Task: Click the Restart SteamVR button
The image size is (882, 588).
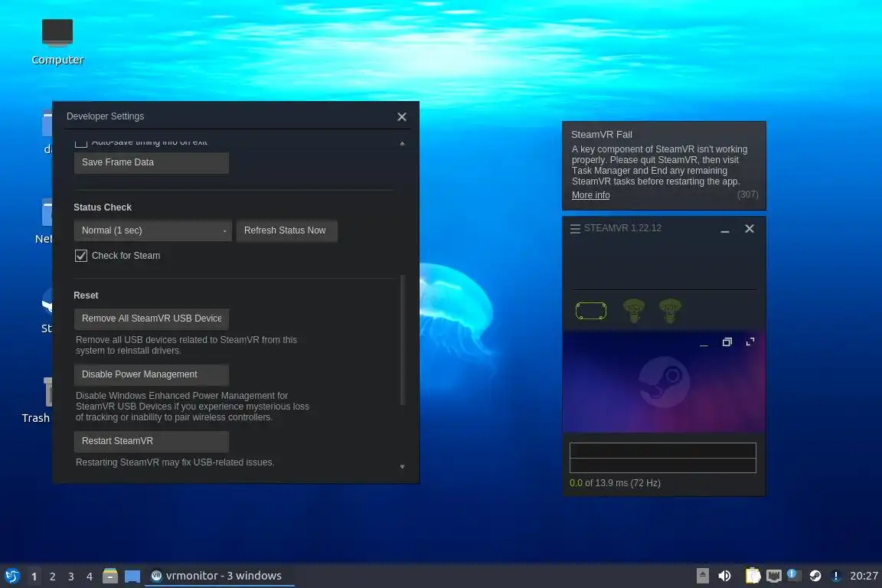Action: coord(152,441)
